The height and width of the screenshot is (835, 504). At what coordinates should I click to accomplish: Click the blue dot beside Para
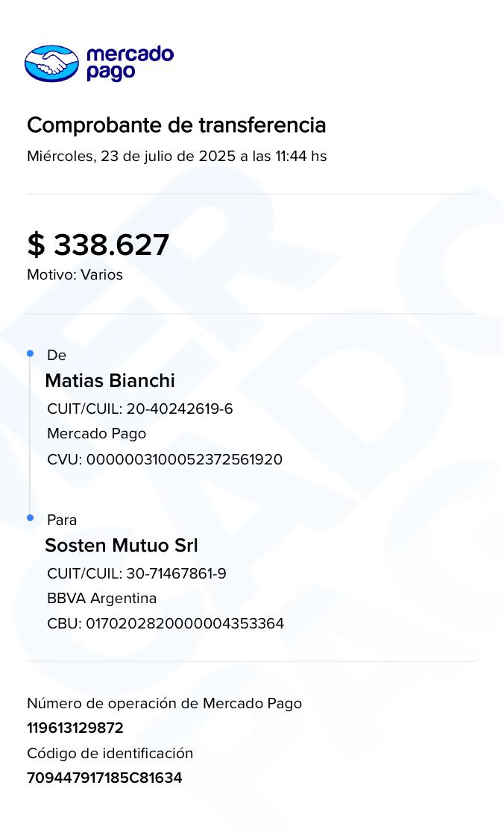click(x=31, y=517)
